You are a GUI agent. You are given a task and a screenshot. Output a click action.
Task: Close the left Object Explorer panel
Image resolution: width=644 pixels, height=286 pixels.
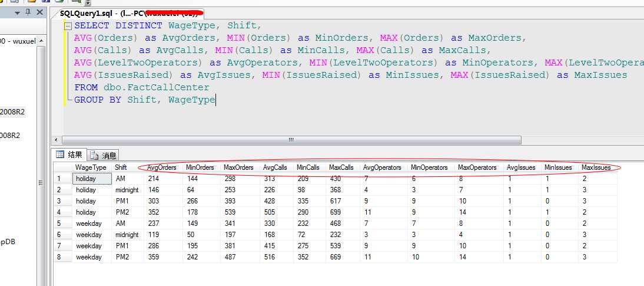(x=39, y=12)
